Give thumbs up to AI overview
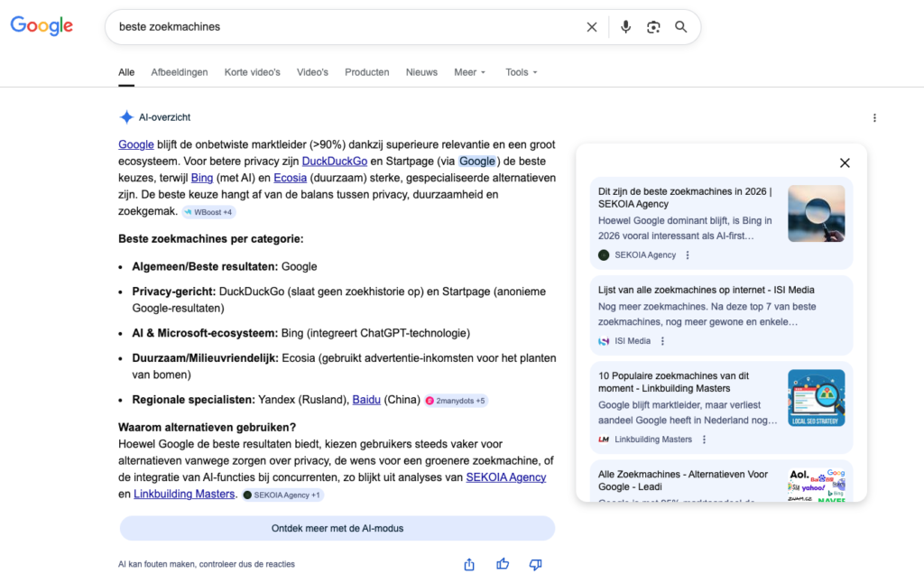This screenshot has width=924, height=583. pyautogui.click(x=503, y=564)
